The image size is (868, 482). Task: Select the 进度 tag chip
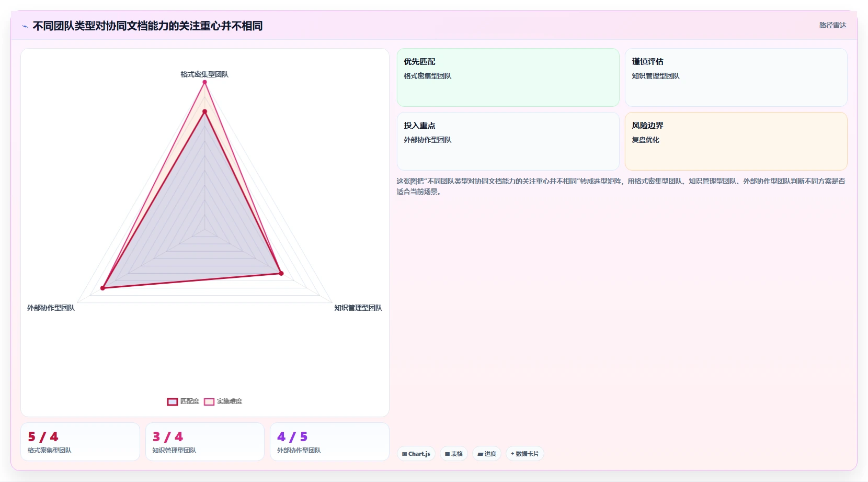(487, 454)
